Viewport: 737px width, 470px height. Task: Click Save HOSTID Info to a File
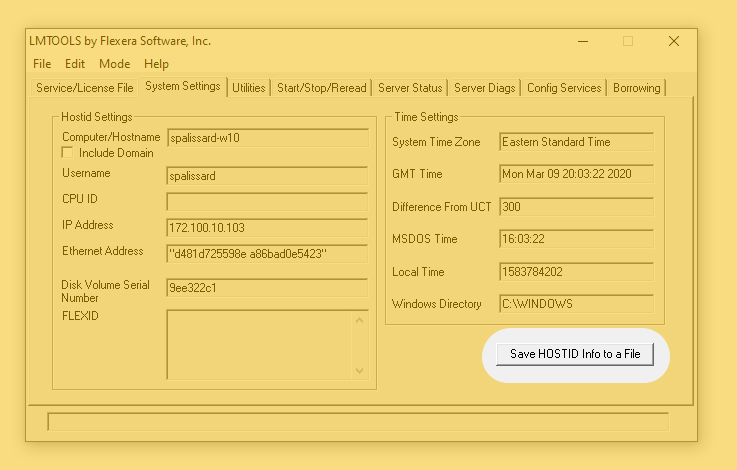click(575, 354)
